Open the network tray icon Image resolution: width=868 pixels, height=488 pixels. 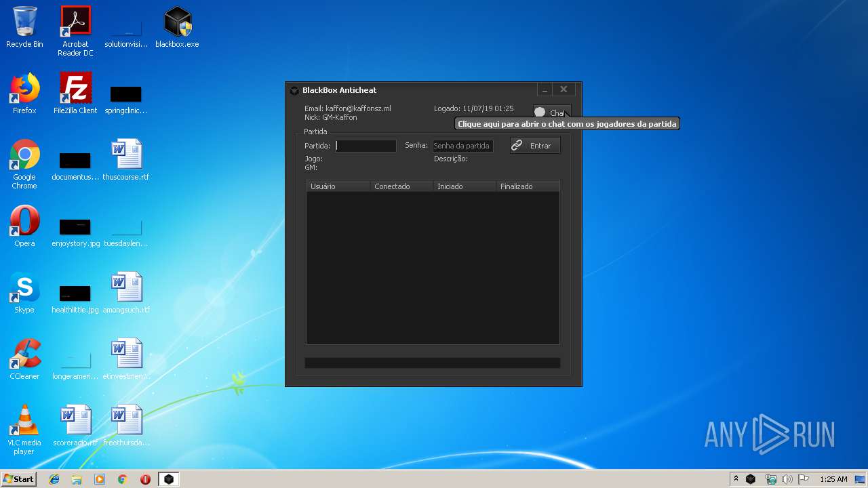[770, 479]
